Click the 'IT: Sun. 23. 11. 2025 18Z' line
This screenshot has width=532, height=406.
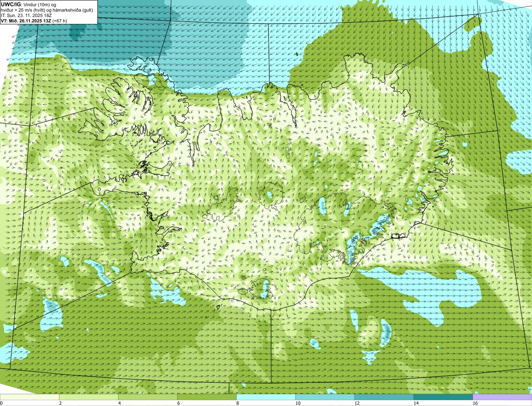(x=27, y=15)
